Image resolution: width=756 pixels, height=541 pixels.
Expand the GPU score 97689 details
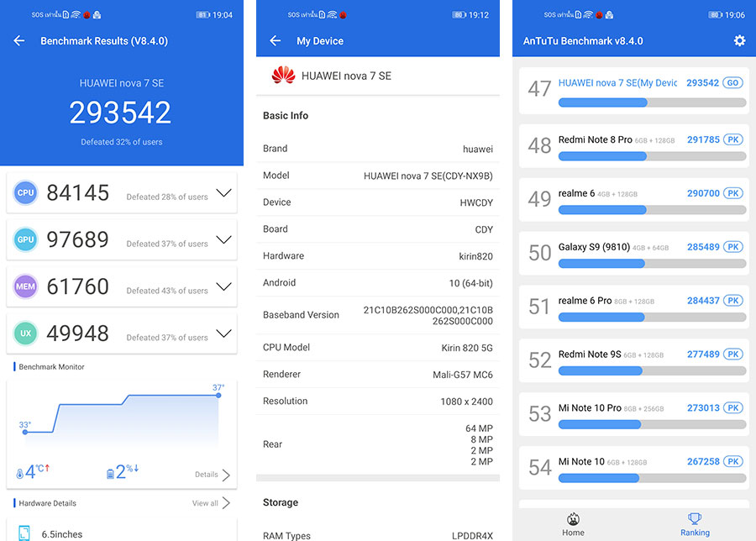coord(223,240)
